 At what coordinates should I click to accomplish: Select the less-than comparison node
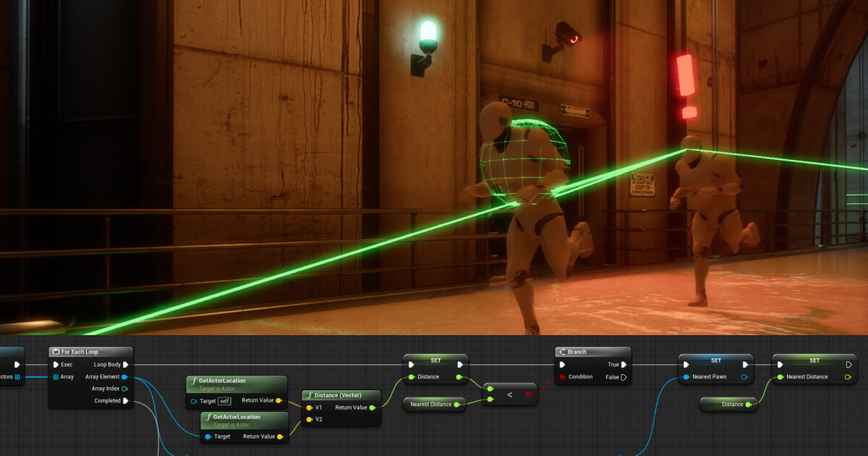[x=509, y=394]
